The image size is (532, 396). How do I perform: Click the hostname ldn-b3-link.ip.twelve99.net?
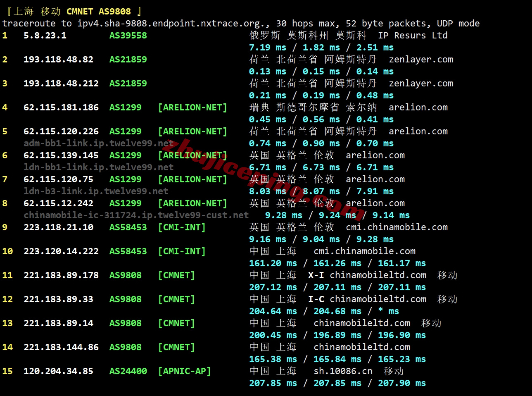point(96,191)
